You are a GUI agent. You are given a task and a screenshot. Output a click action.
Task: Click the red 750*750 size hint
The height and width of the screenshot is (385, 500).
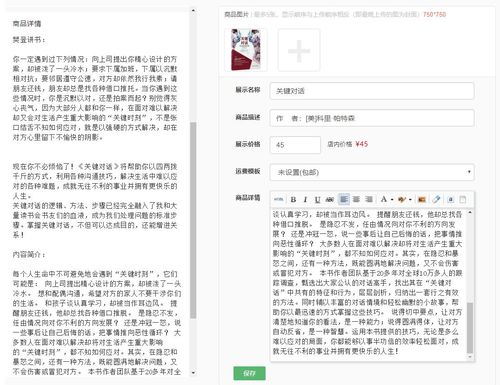[x=434, y=14]
